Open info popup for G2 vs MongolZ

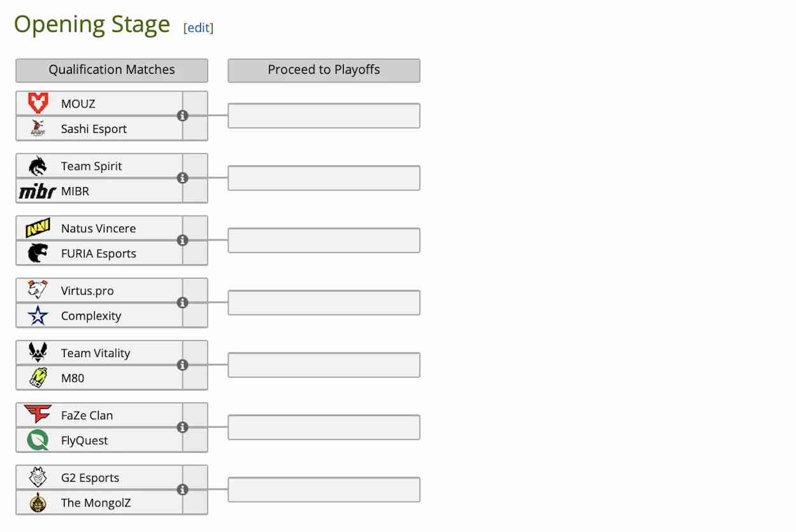pos(183,490)
